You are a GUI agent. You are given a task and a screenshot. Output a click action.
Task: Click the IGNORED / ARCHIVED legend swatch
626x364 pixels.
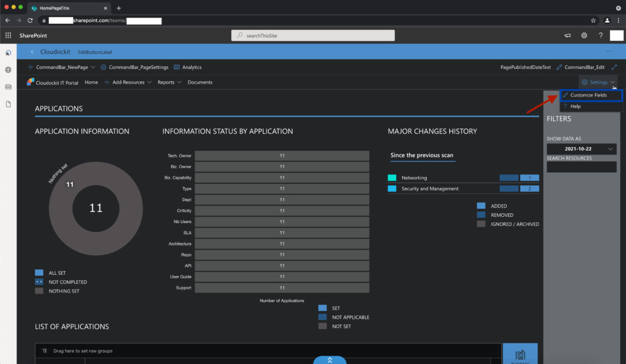pos(481,224)
